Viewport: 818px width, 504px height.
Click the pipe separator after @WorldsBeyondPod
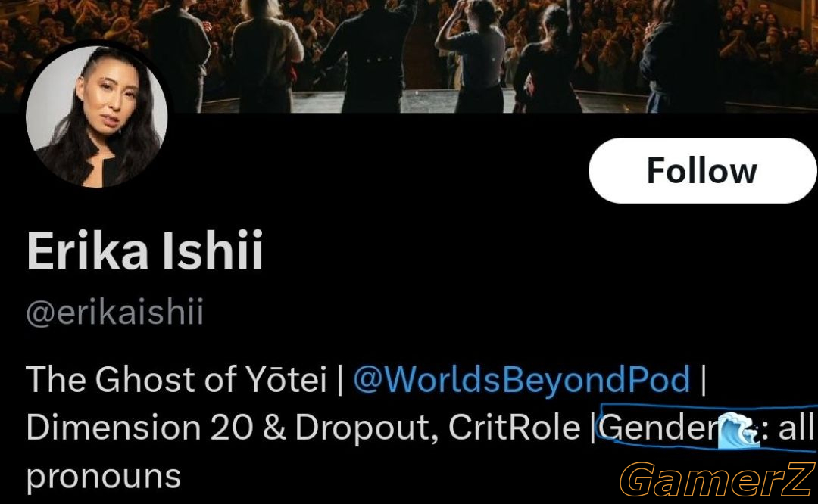coord(703,379)
